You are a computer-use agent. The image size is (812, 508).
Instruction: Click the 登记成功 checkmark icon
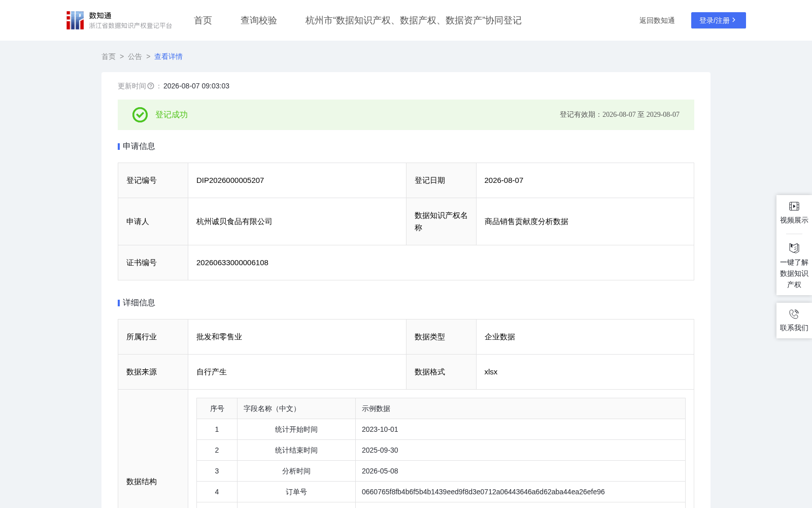(x=140, y=115)
